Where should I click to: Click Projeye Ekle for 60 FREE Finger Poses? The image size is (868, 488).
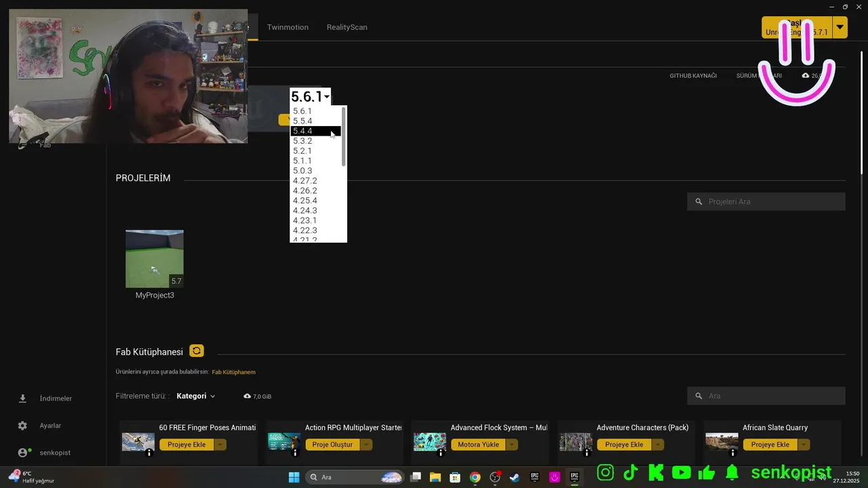pyautogui.click(x=186, y=445)
